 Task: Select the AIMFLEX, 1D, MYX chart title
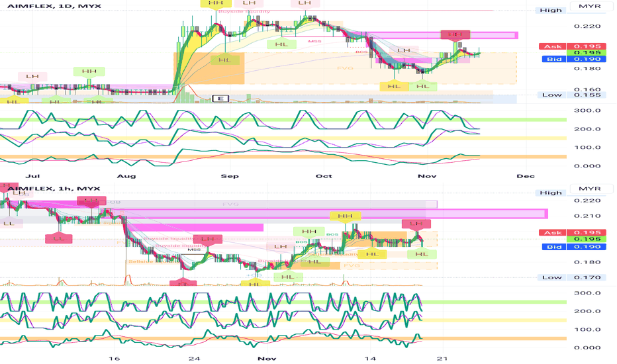pos(54,6)
